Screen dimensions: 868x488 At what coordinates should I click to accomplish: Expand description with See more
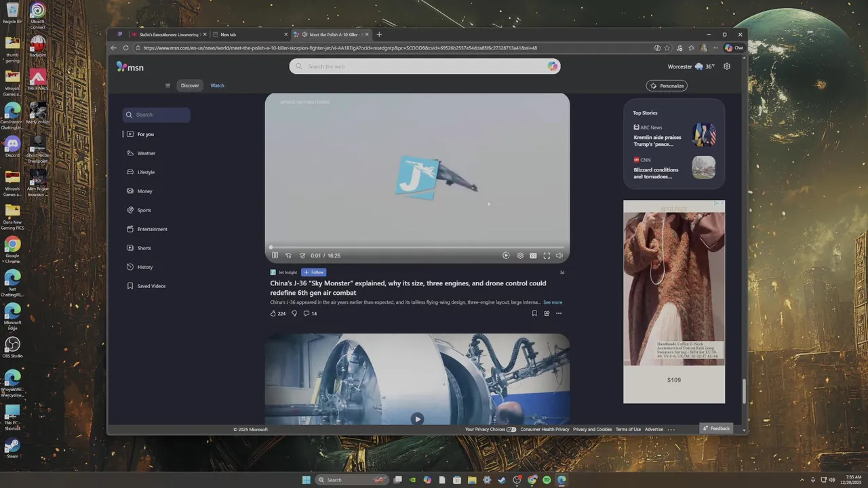tap(553, 302)
